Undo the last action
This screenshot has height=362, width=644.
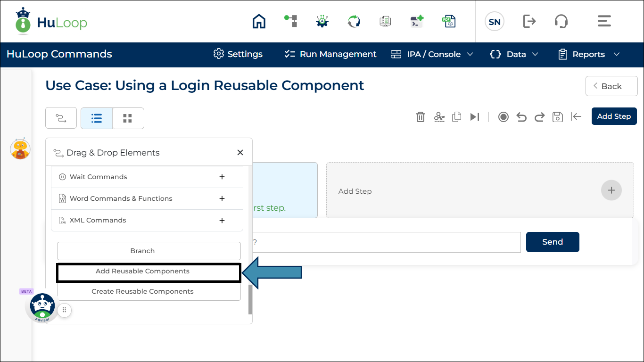click(521, 116)
